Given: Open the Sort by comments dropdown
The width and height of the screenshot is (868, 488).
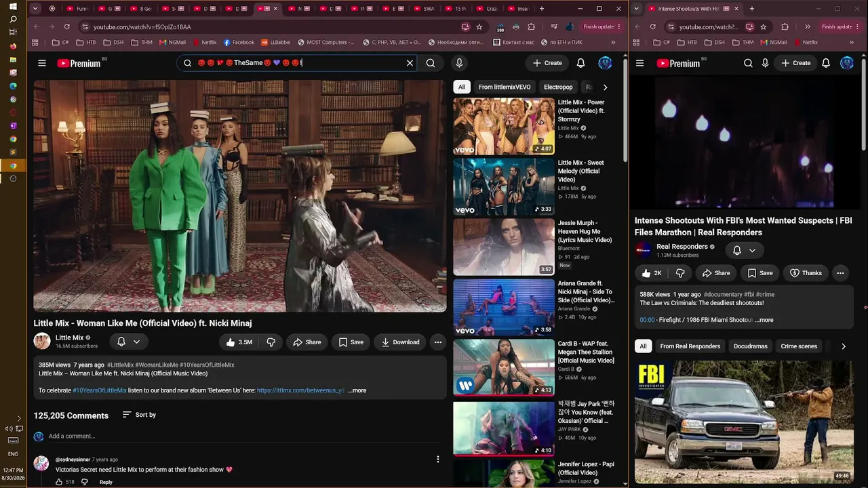Looking at the screenshot, I should [x=139, y=415].
